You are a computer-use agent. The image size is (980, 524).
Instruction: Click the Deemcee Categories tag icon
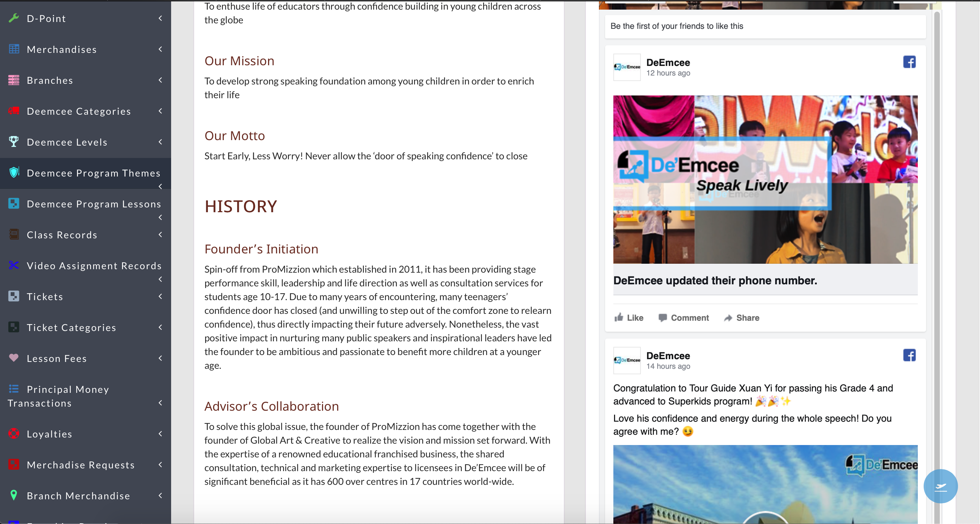click(x=14, y=111)
